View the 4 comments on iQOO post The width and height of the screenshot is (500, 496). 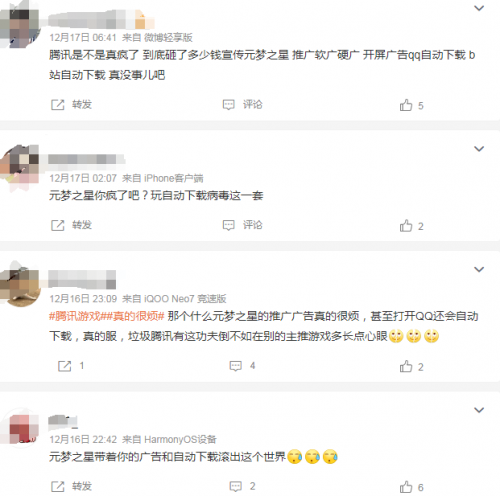point(242,366)
